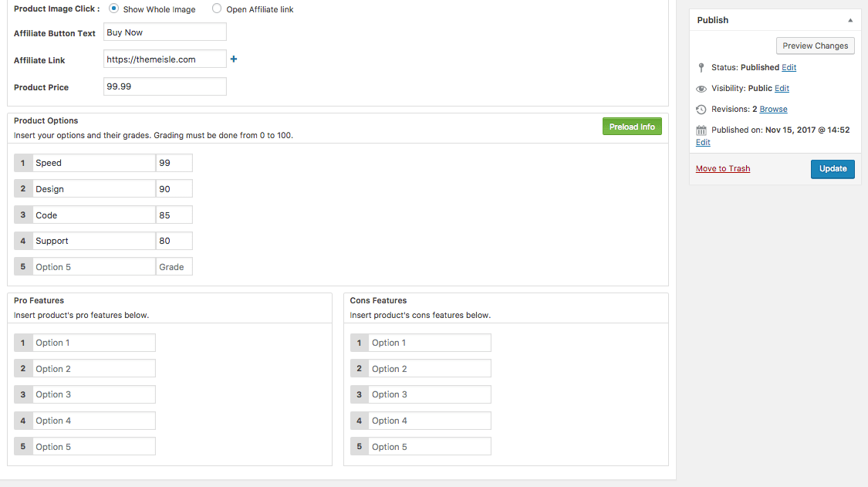Click the Speed grade field

point(174,163)
